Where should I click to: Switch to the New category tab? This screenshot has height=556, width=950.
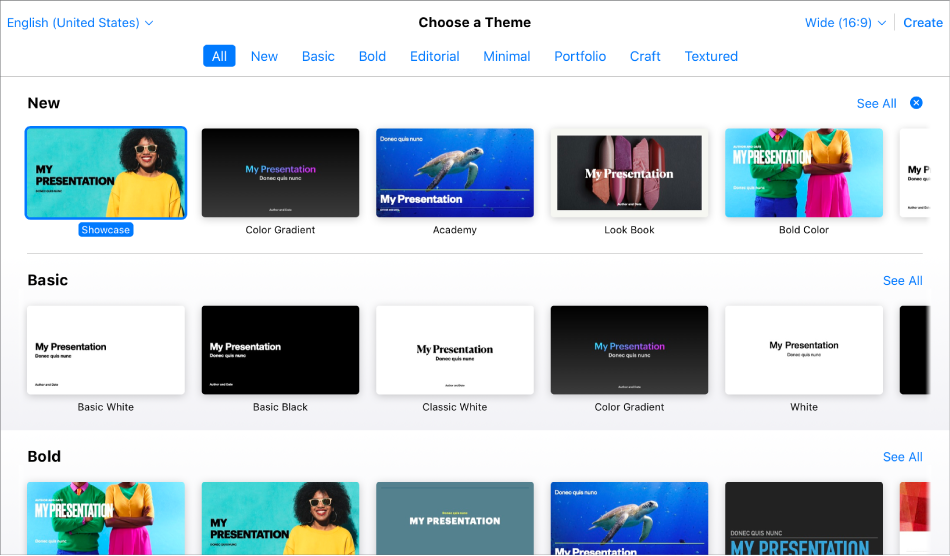click(264, 56)
